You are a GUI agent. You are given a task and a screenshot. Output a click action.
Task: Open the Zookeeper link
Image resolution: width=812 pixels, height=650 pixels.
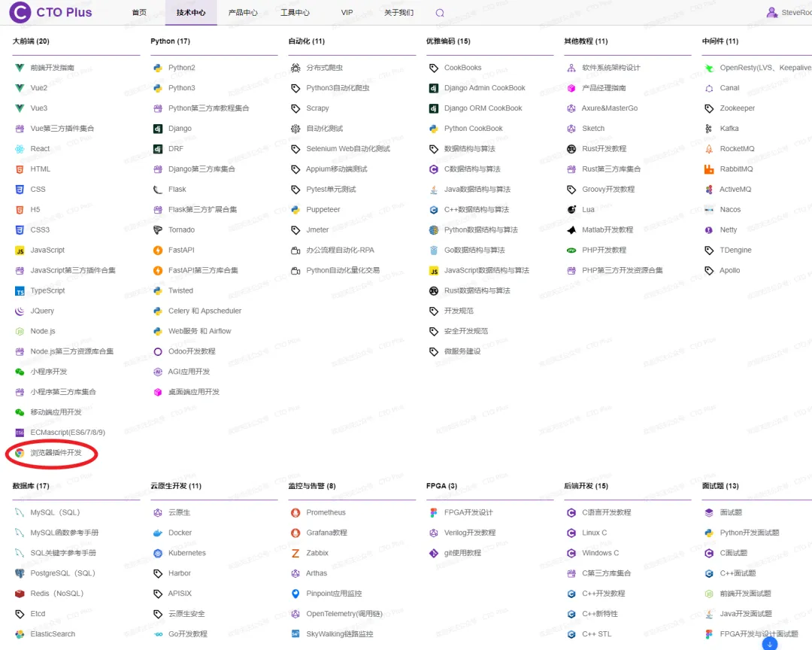[738, 108]
